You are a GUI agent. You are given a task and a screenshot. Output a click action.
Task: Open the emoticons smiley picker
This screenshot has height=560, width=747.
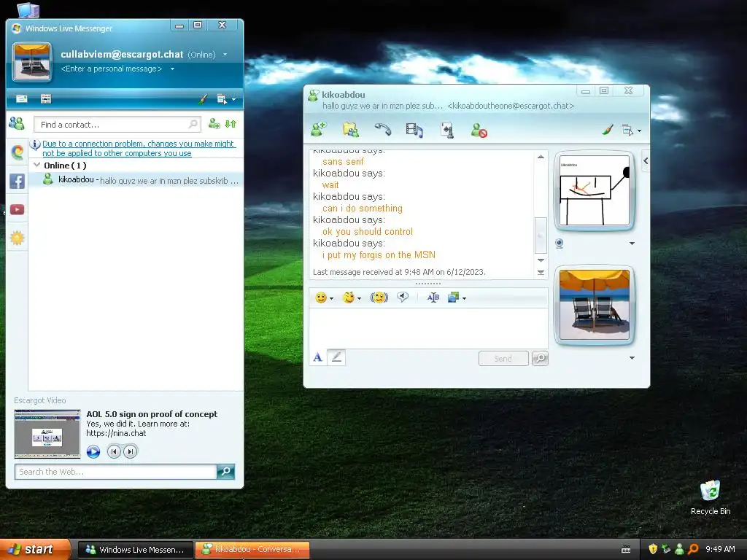coord(324,297)
